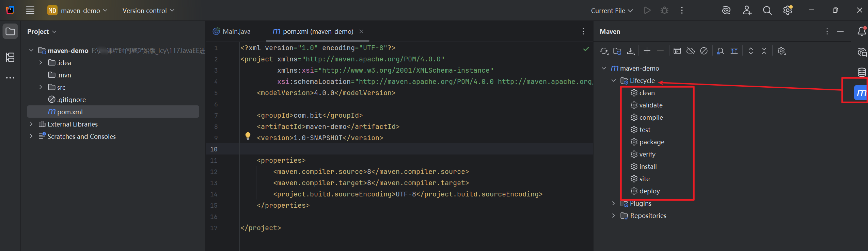868x251 pixels.
Task: Open the Project tool window icon
Action: (x=10, y=32)
